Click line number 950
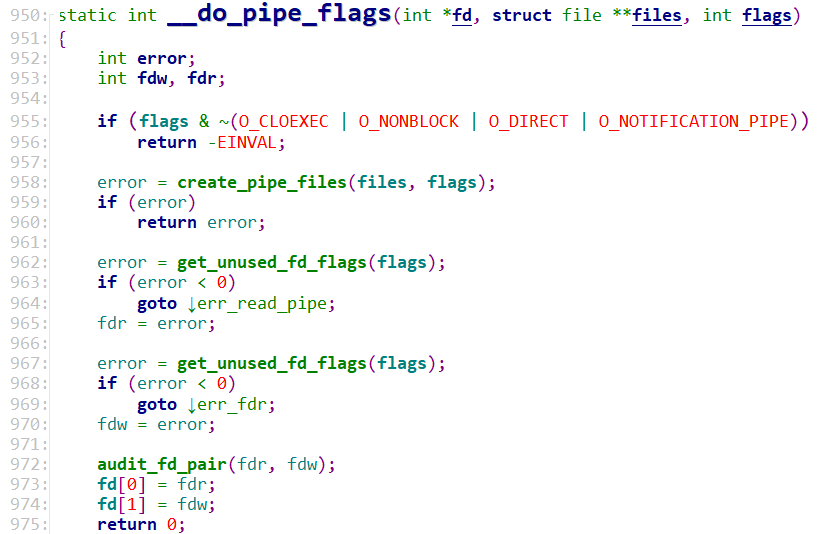Screen dimensions: 824x534 point(25,15)
